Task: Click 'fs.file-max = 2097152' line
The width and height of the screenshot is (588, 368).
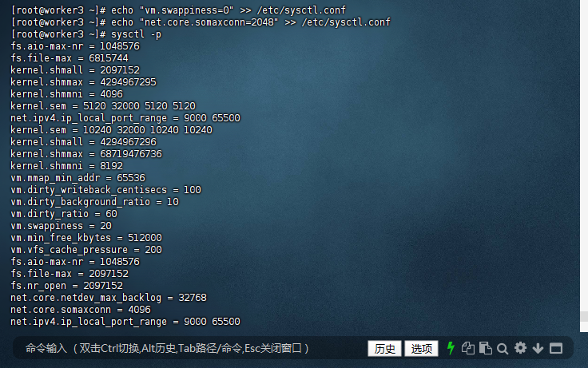Action: 70,275
